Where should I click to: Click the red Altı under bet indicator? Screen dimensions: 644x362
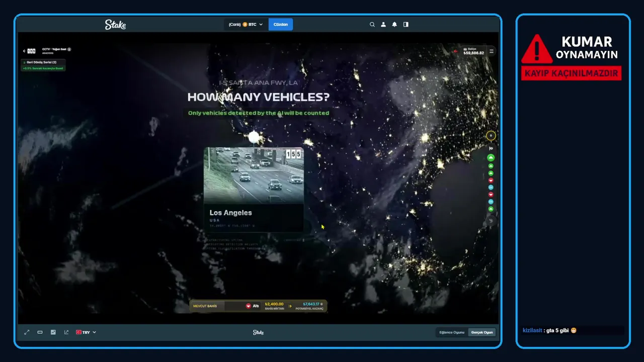coord(252,306)
